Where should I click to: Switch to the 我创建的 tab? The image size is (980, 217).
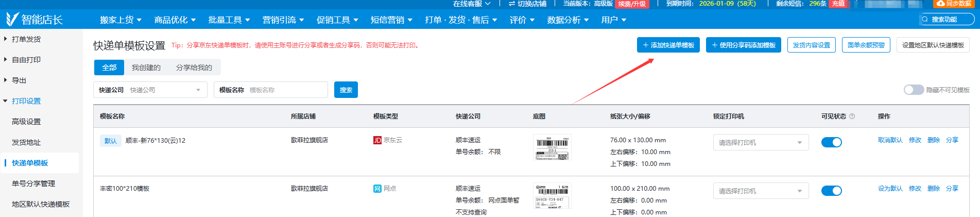pos(146,68)
